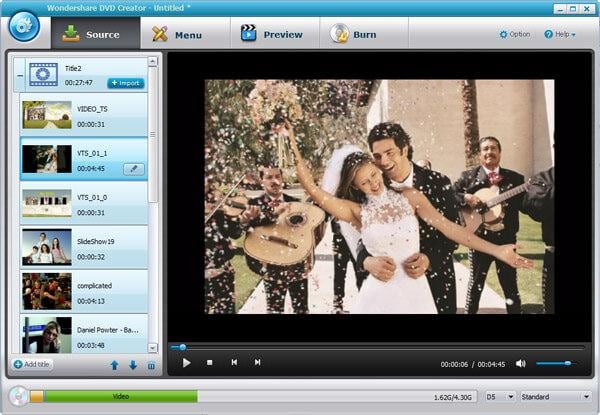The height and width of the screenshot is (415, 600).
Task: Switch to the Menu tab
Action: [185, 34]
